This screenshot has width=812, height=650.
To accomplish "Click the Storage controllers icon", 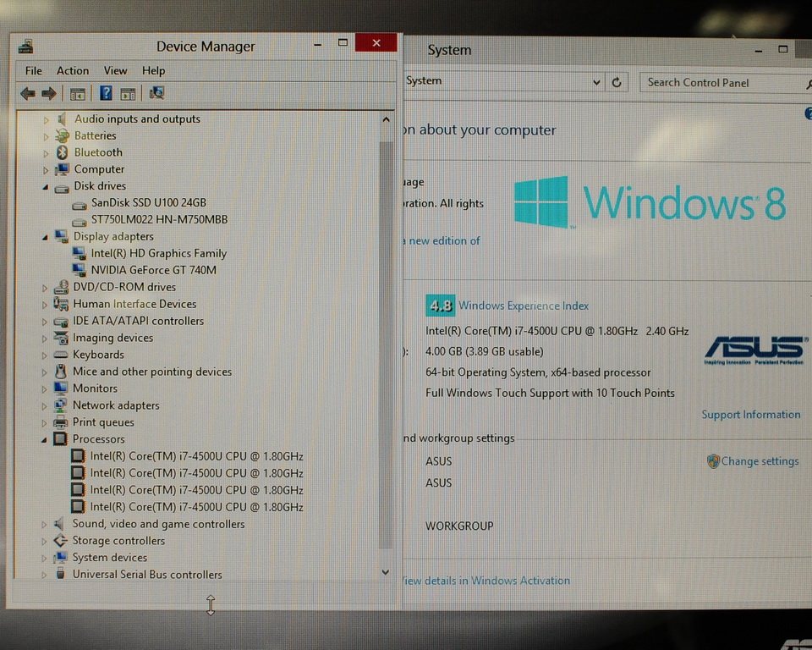I will click(61, 541).
